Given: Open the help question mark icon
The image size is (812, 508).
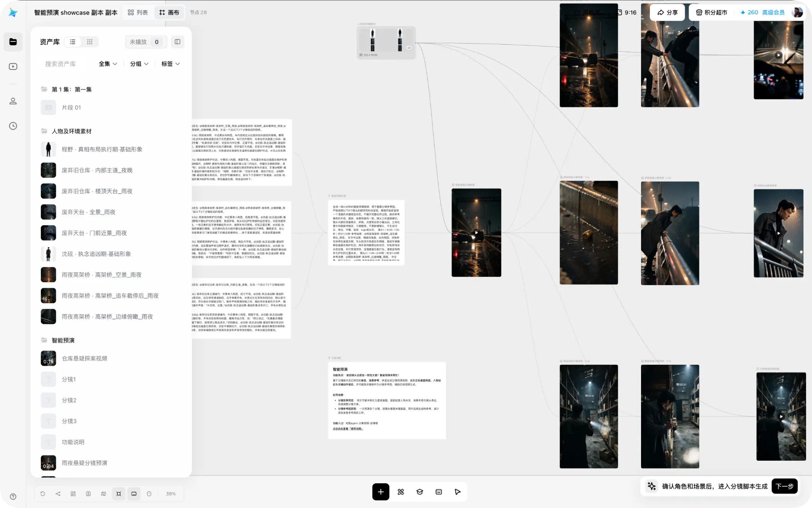Looking at the screenshot, I should pyautogui.click(x=13, y=497).
